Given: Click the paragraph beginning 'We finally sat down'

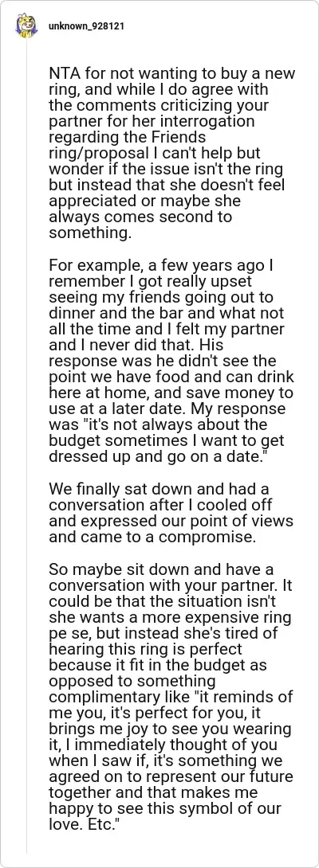Looking at the screenshot, I should pos(171,514).
